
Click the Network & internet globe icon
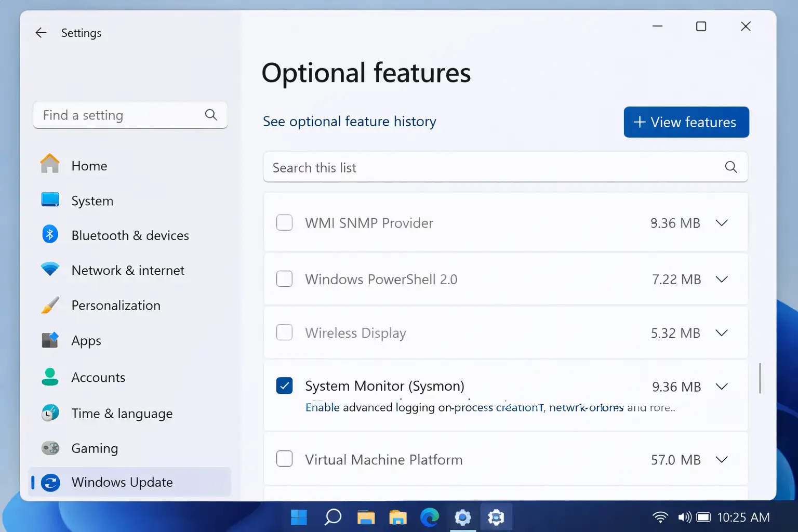tap(49, 270)
